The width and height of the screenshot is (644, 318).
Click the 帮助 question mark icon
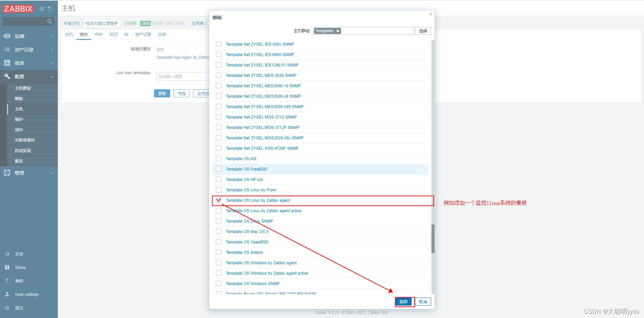7,281
